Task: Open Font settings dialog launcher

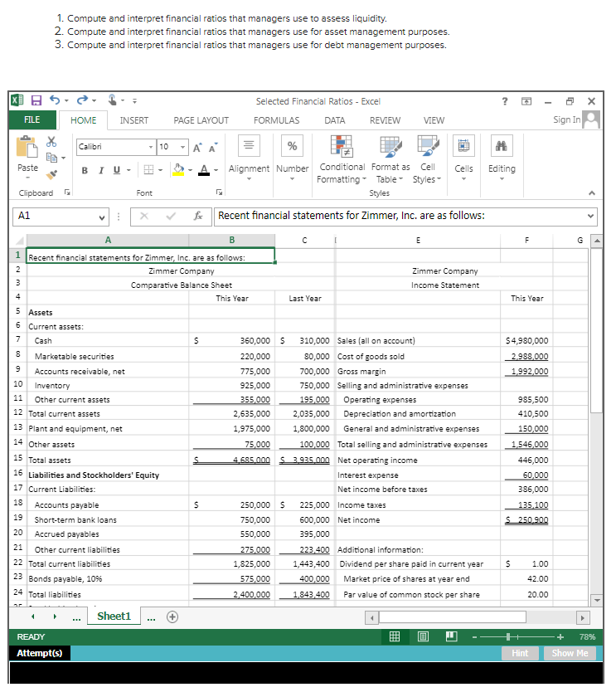Action: (219, 192)
